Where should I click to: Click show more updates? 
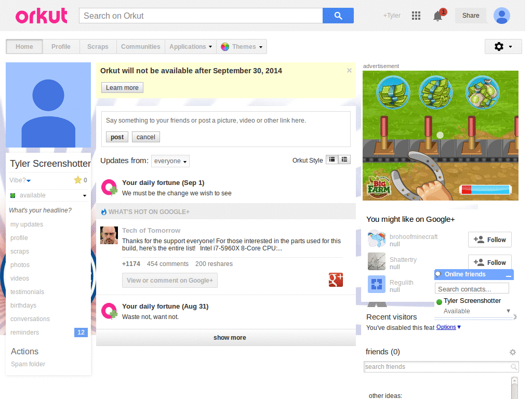226,338
